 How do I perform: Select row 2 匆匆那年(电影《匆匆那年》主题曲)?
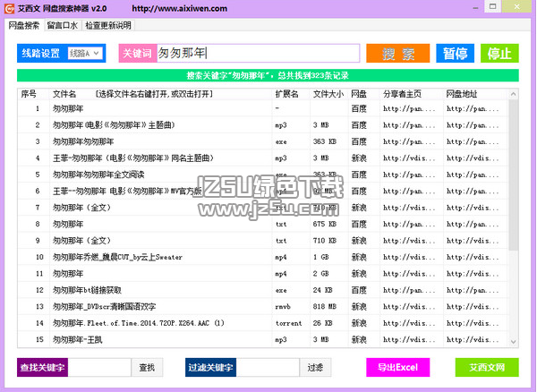[262, 125]
